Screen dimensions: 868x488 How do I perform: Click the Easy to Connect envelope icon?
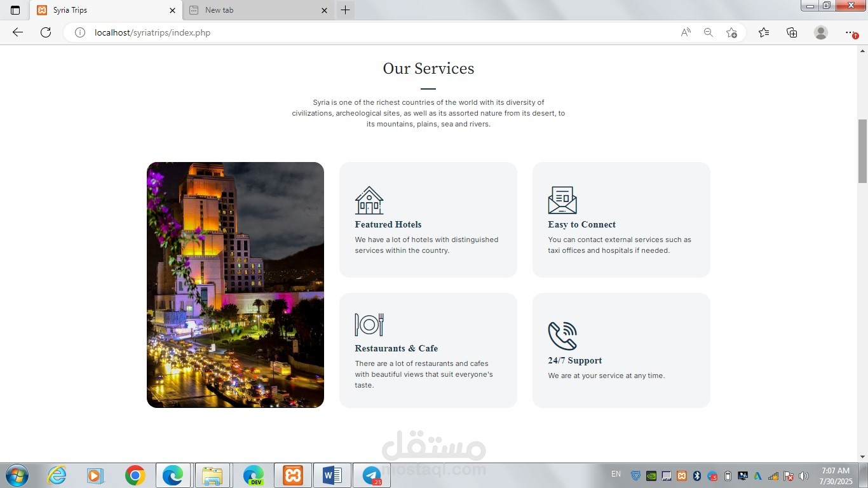point(562,200)
